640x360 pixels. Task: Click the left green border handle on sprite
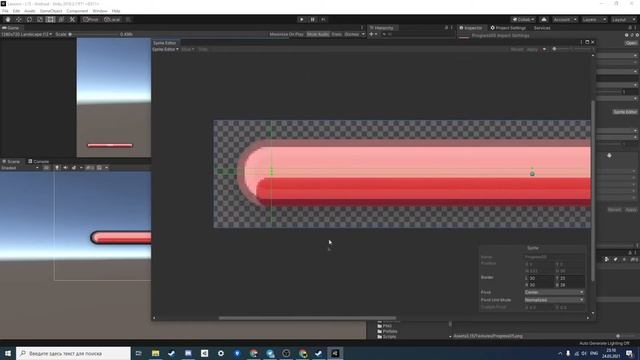[271, 171]
